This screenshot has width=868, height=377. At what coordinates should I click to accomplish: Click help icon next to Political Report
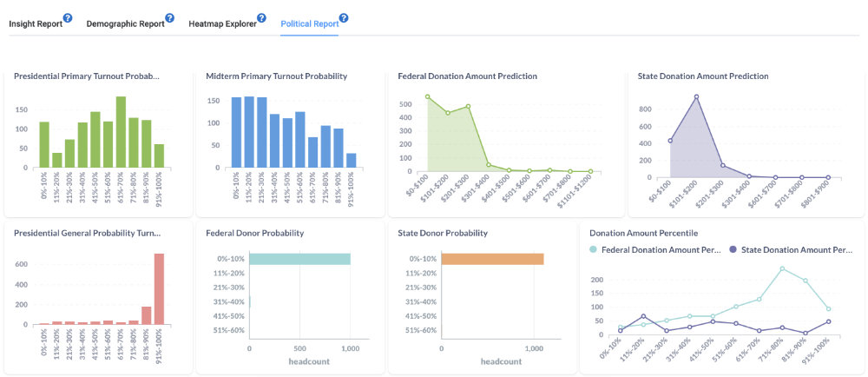(344, 18)
